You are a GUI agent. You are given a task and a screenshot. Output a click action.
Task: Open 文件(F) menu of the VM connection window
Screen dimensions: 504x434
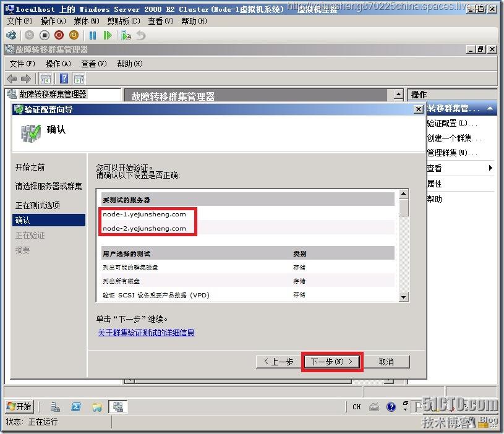(20, 21)
